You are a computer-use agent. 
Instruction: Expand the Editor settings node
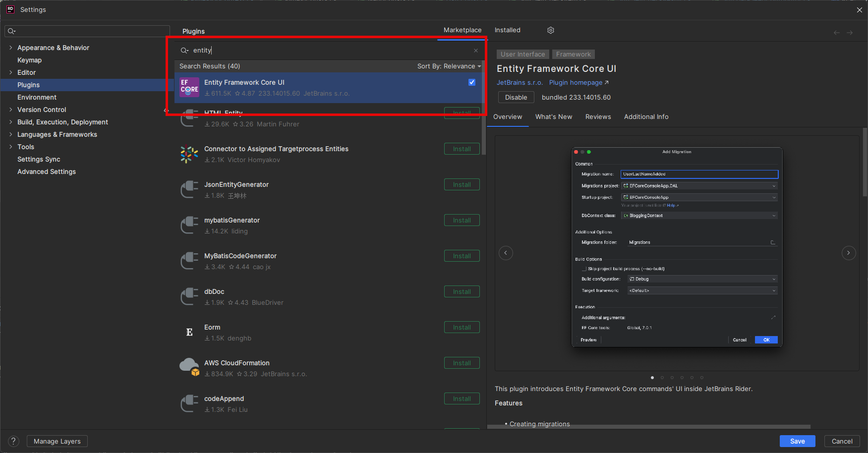click(x=11, y=72)
